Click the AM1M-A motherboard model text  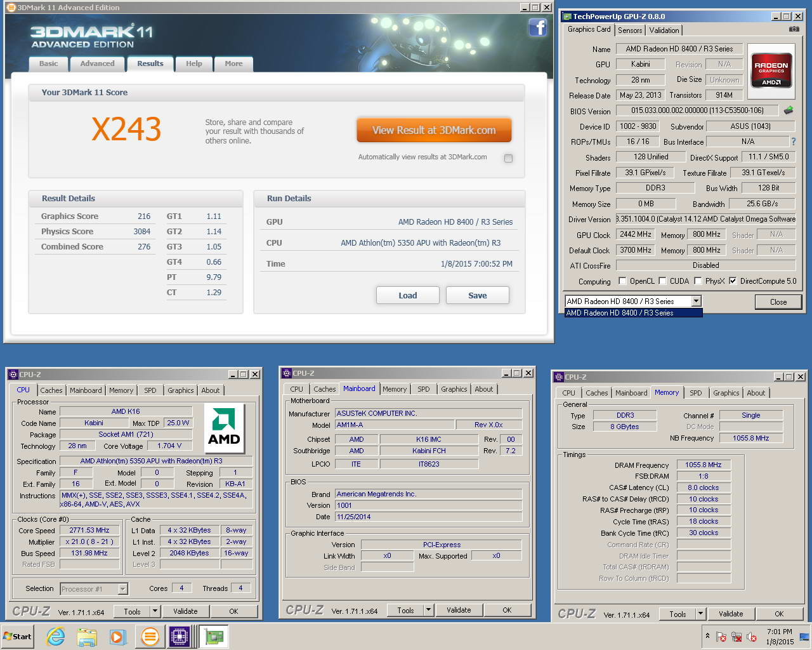click(350, 425)
